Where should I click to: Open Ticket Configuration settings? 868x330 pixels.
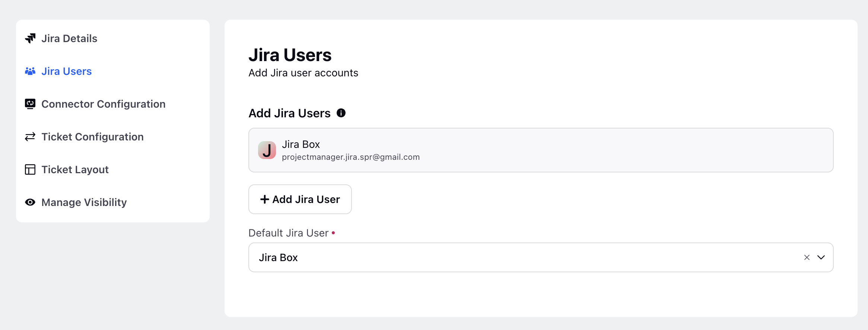[93, 137]
